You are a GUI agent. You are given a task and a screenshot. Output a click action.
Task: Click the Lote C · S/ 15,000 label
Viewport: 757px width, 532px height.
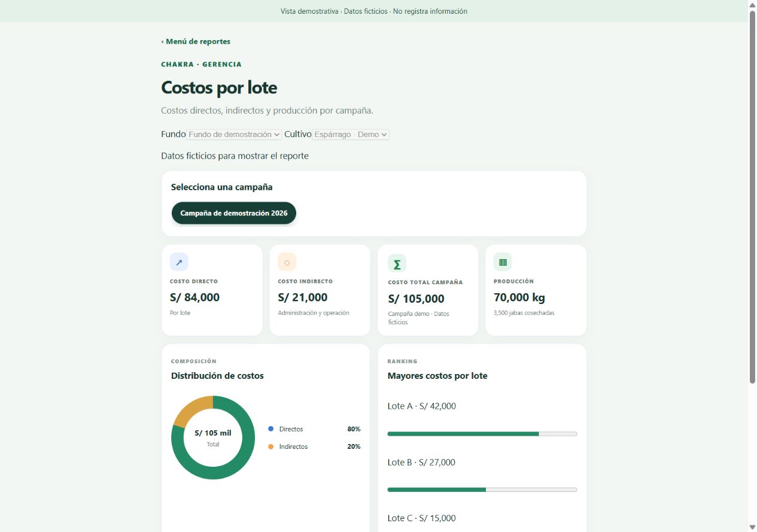pyautogui.click(x=421, y=518)
